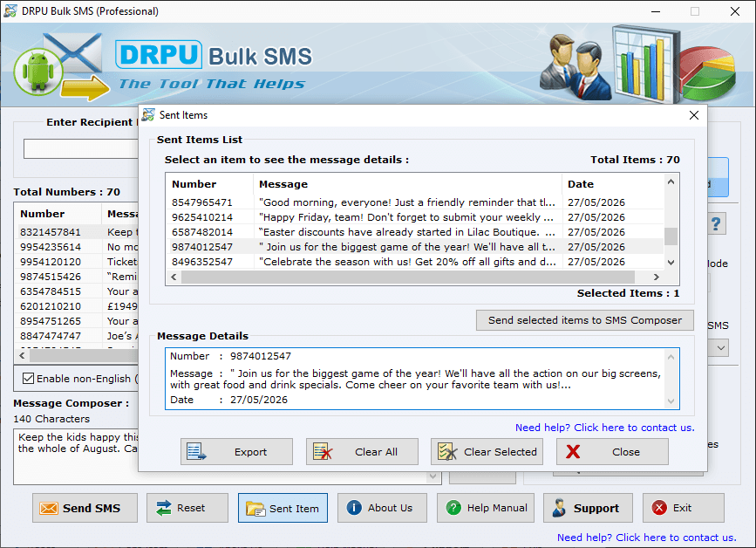Click the Sent Item folder icon

(255, 509)
